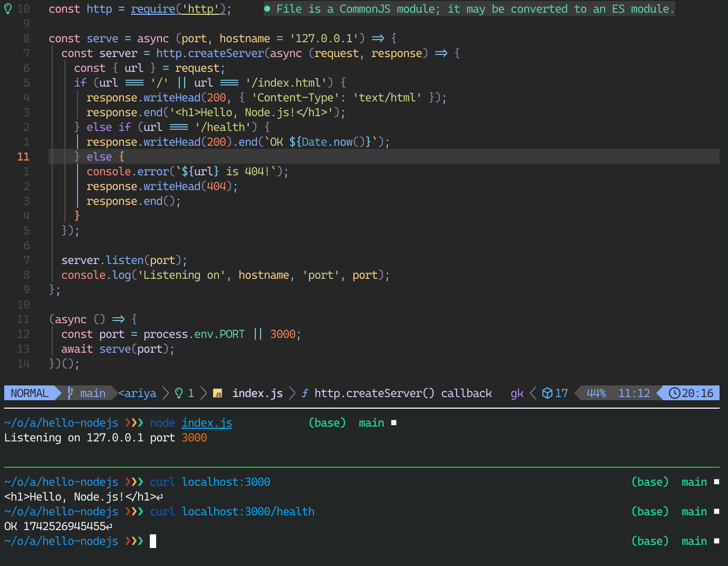This screenshot has height=566, width=728.
Task: Click the main branch name in statusline
Action: 93,393
